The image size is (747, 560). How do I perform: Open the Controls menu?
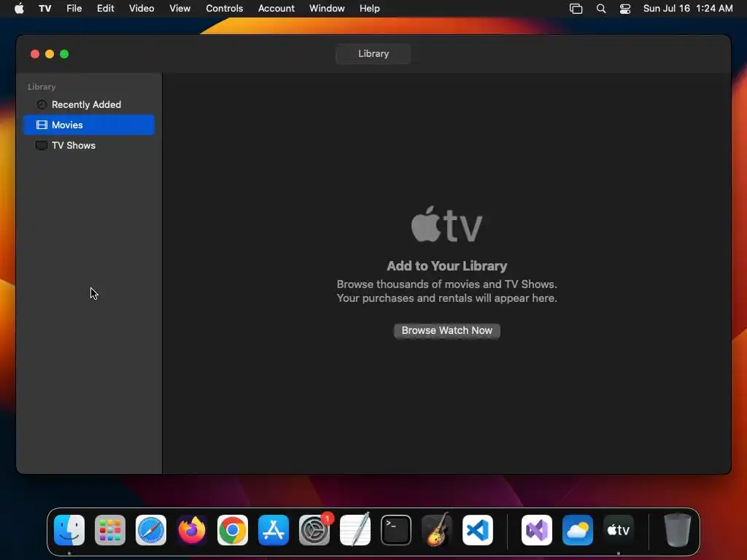click(225, 9)
